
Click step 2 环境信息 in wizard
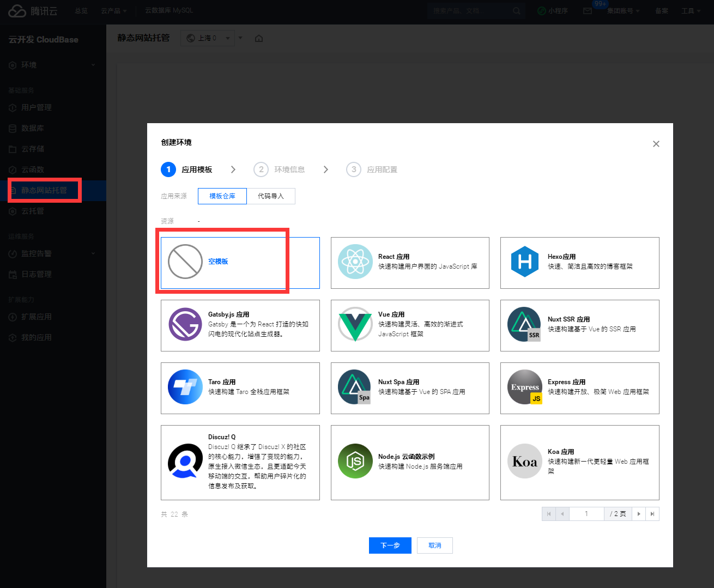279,169
